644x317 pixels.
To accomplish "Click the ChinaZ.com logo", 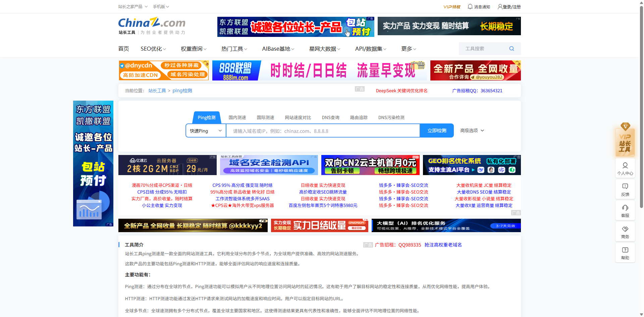I will 152,23.
